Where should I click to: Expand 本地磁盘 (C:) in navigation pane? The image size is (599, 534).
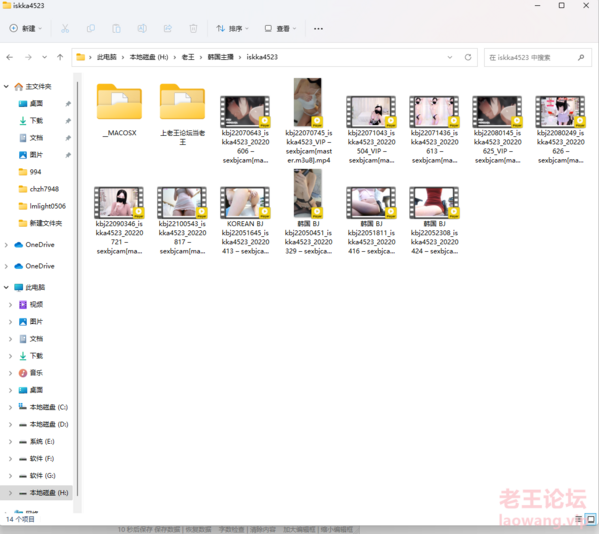point(10,407)
